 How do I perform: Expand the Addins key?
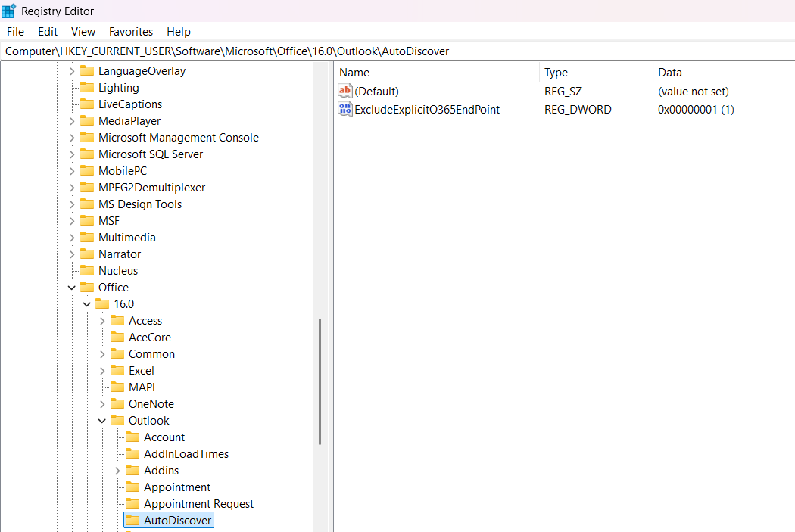[117, 471]
